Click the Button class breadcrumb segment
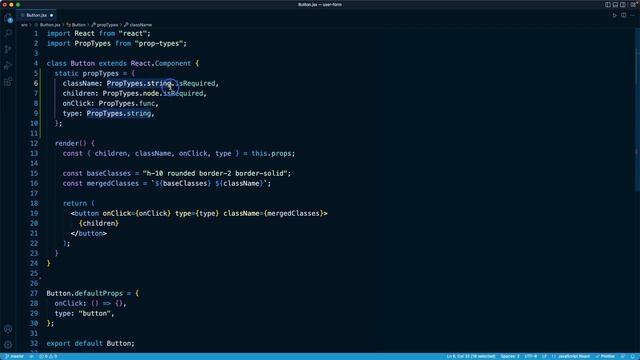 [x=78, y=25]
